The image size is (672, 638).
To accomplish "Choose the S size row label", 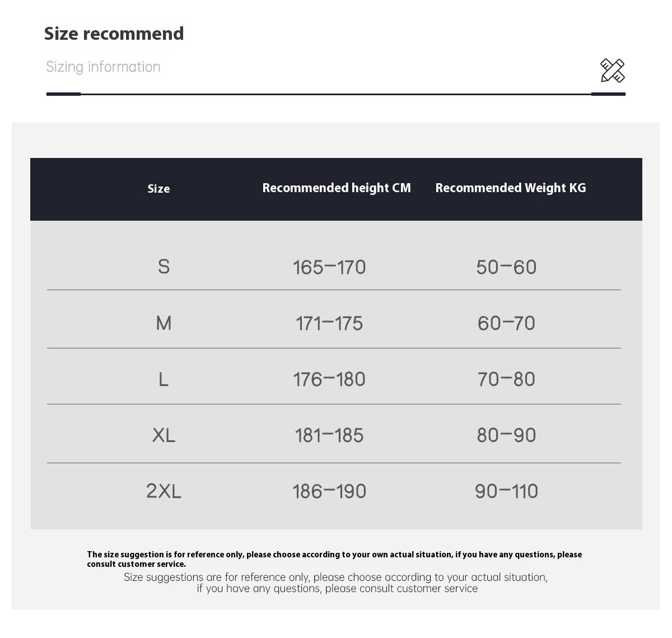I will pos(164,267).
